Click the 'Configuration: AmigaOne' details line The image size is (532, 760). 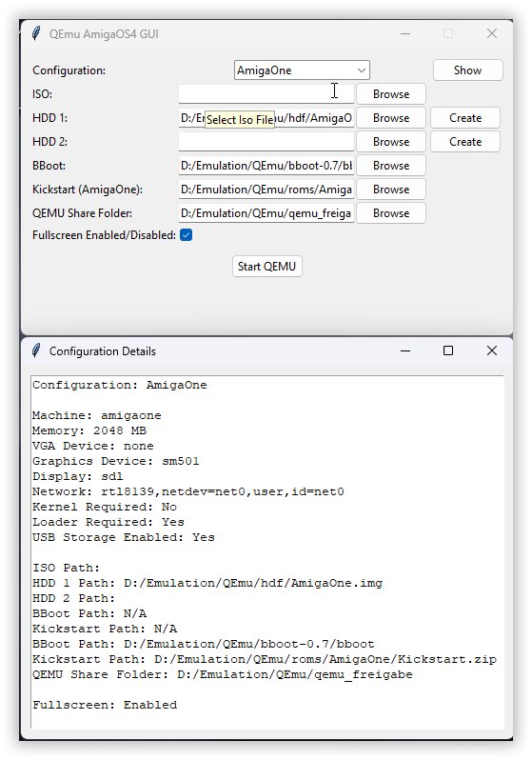119,385
